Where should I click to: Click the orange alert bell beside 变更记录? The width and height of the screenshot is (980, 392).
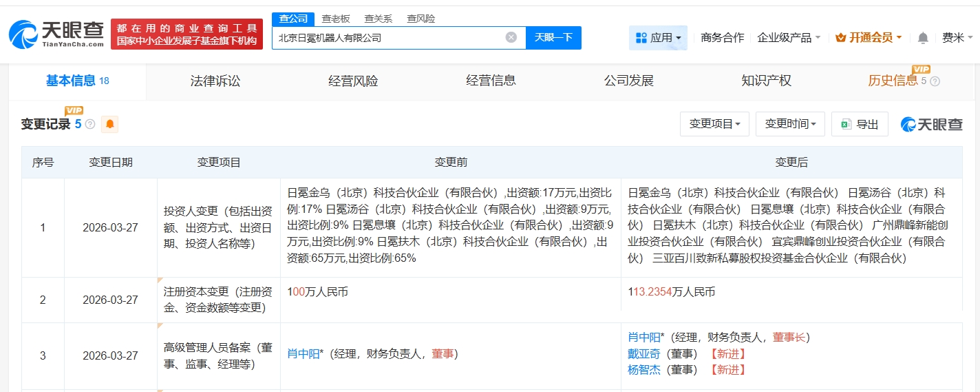pyautogui.click(x=109, y=124)
